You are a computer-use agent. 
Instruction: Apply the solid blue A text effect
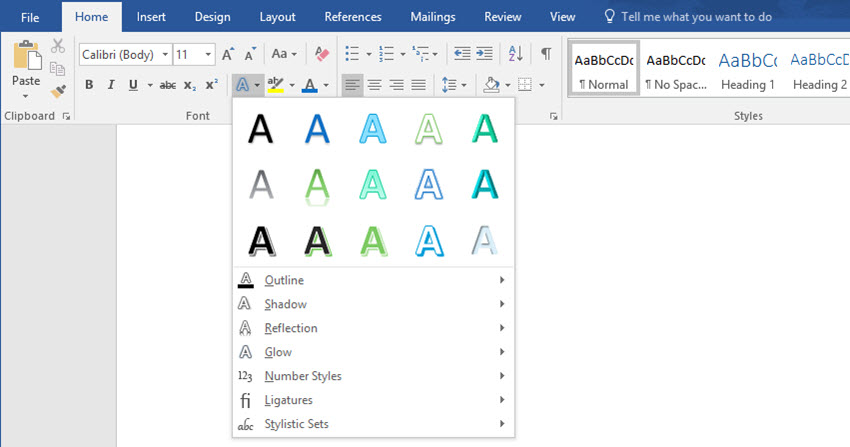point(317,129)
